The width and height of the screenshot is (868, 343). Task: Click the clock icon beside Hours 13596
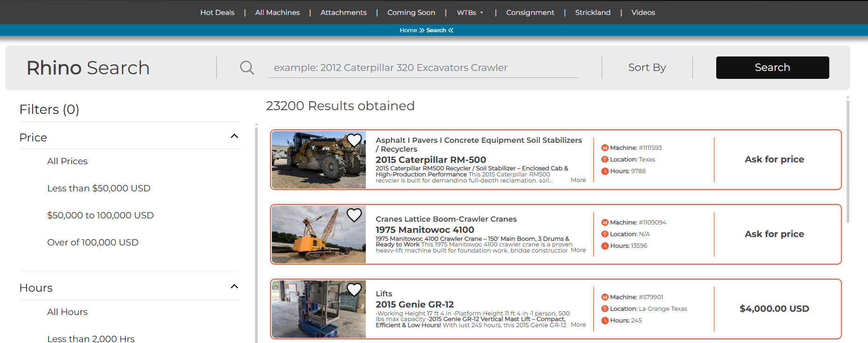[x=605, y=246]
